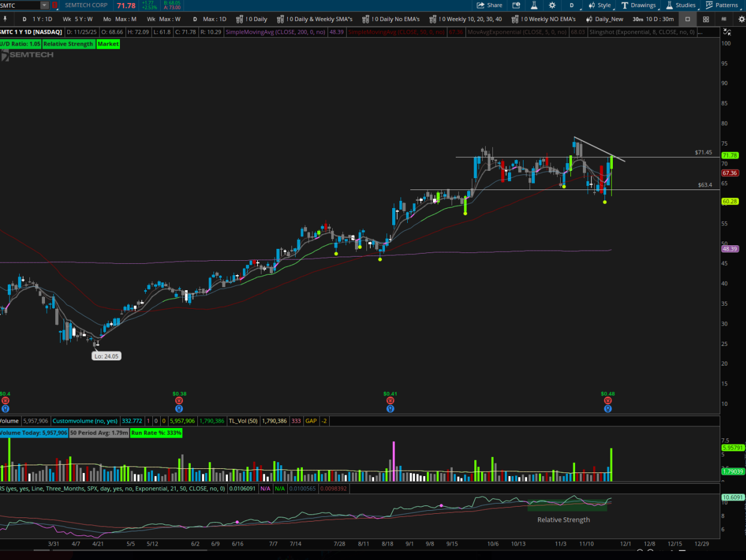Viewport: 746px width, 560px height.
Task: Open the favorites bar settings gear
Action: point(741,19)
